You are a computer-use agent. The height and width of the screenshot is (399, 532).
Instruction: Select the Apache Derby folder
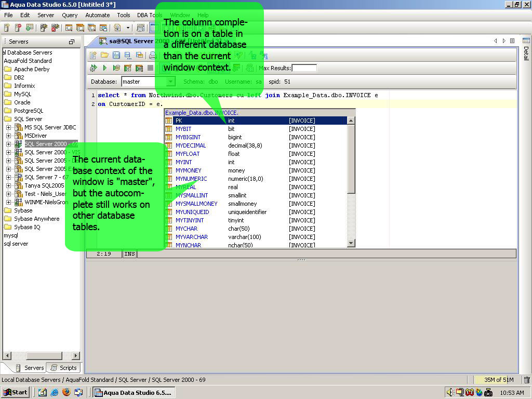pyautogui.click(x=27, y=69)
